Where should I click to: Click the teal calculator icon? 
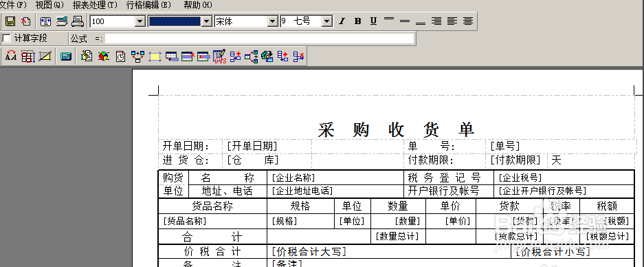[x=66, y=56]
